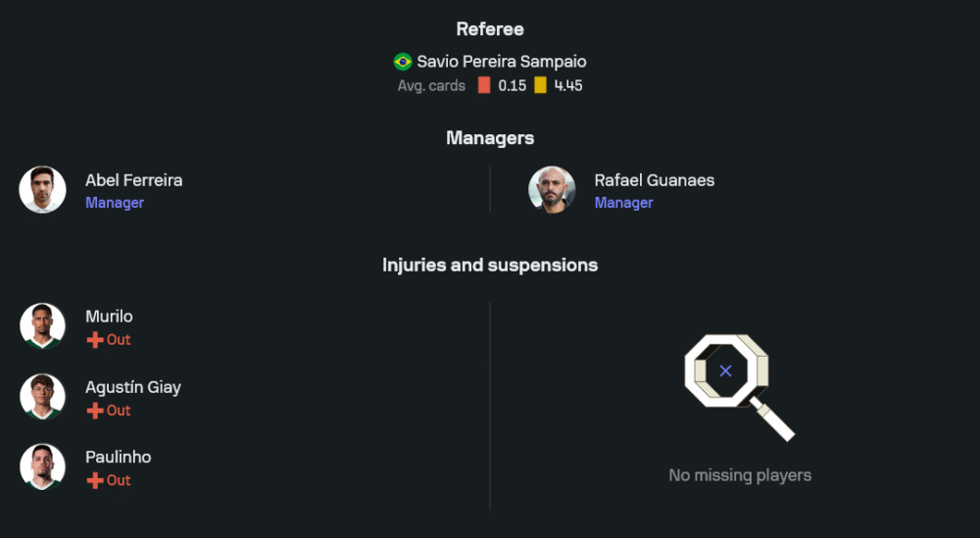Open Abel Ferreira's profile photo
Viewport: 980px width, 538px height.
(43, 190)
